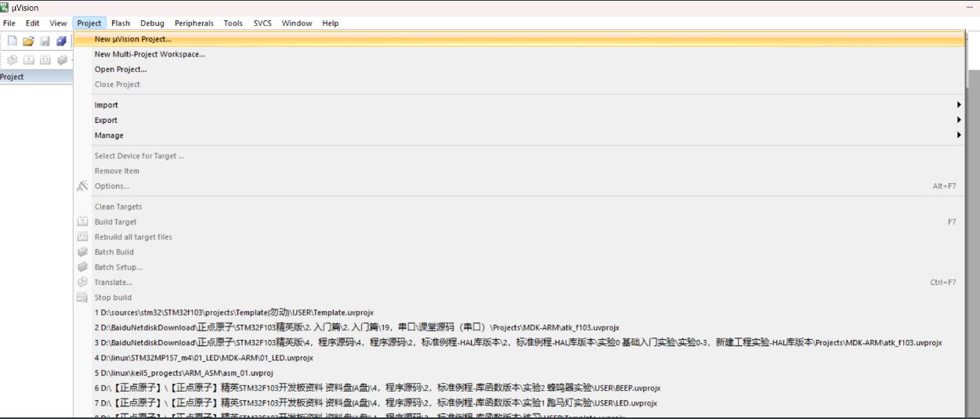Click the Project panel header
This screenshot has height=419, width=980.
pos(36,77)
